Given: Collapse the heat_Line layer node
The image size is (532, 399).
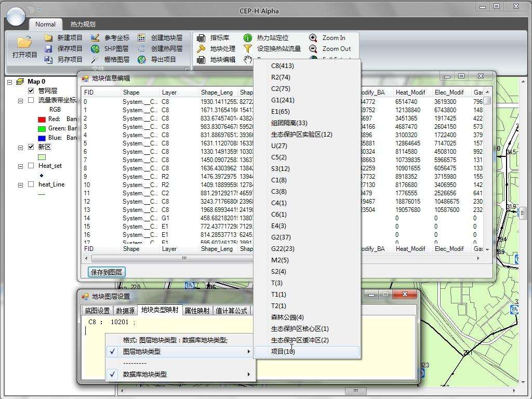Looking at the screenshot, I should [20, 185].
